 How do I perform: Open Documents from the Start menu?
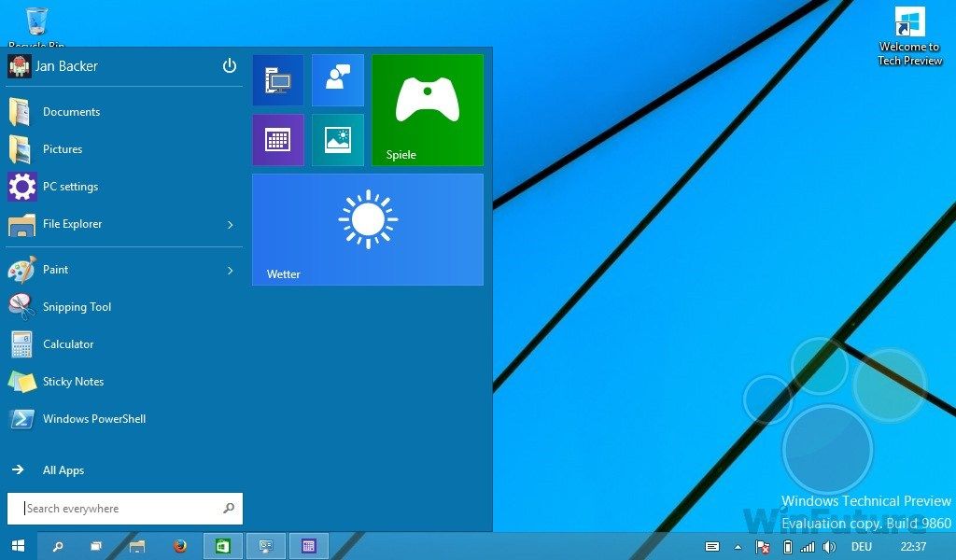point(71,112)
